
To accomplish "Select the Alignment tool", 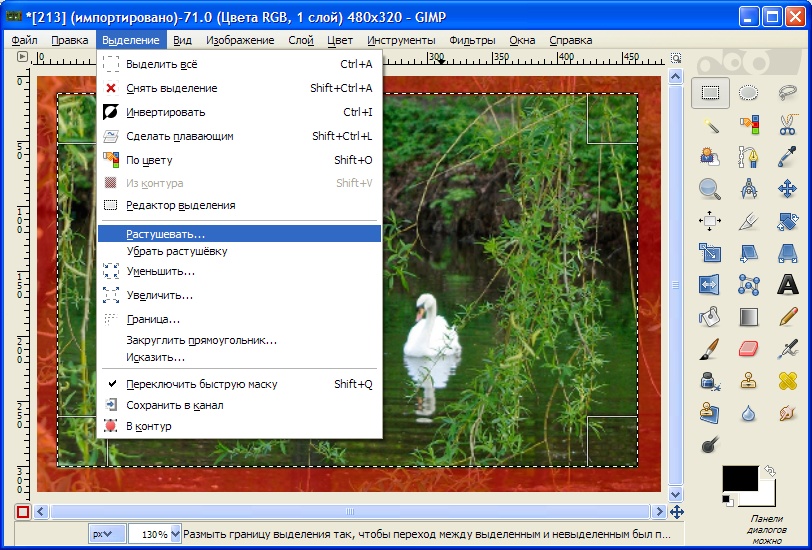I will tap(710, 221).
